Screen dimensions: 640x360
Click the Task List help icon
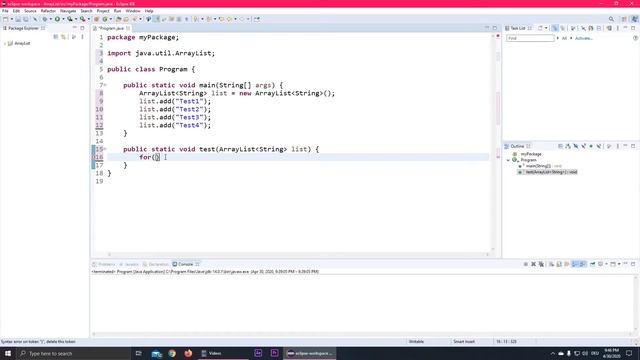[635, 38]
